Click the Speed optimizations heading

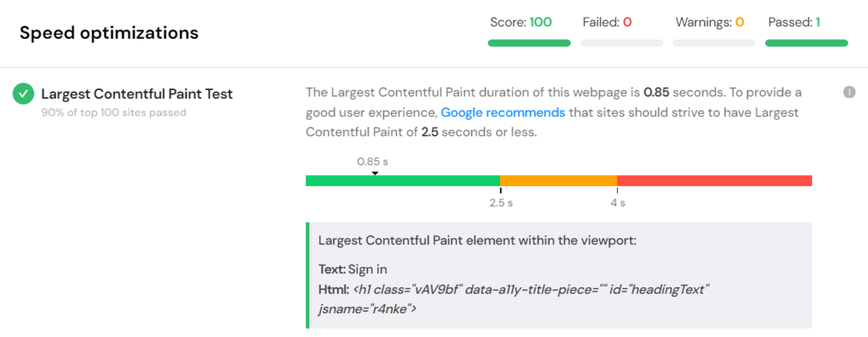(109, 33)
